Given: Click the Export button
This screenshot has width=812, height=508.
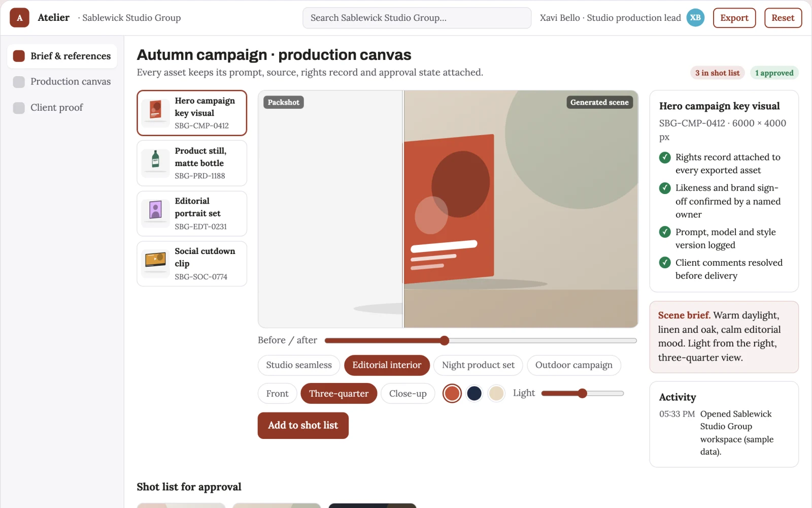Looking at the screenshot, I should pos(734,18).
